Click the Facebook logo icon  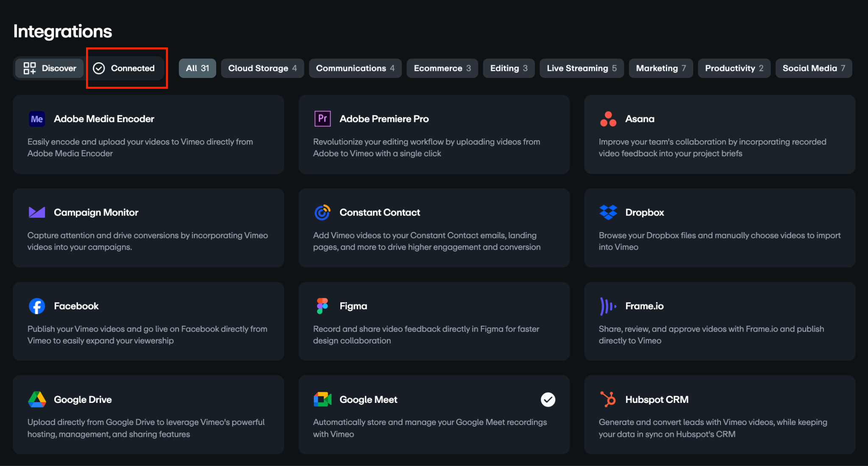[37, 306]
